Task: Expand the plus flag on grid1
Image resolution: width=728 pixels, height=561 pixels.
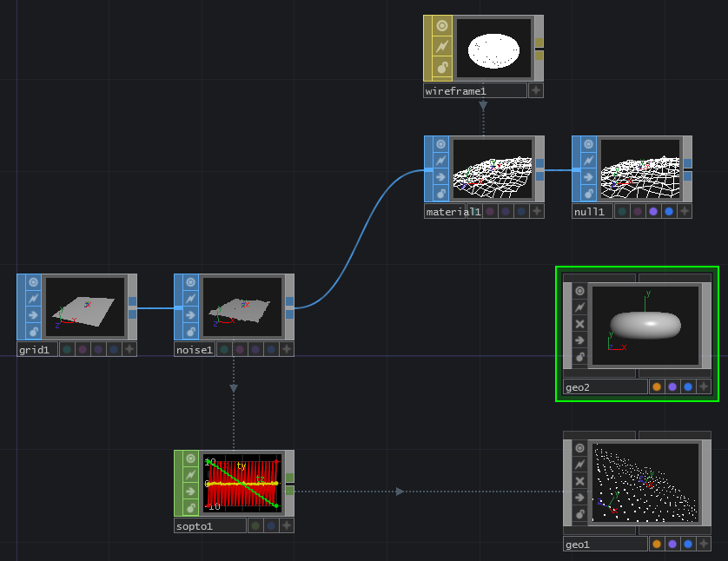Action: pos(129,349)
